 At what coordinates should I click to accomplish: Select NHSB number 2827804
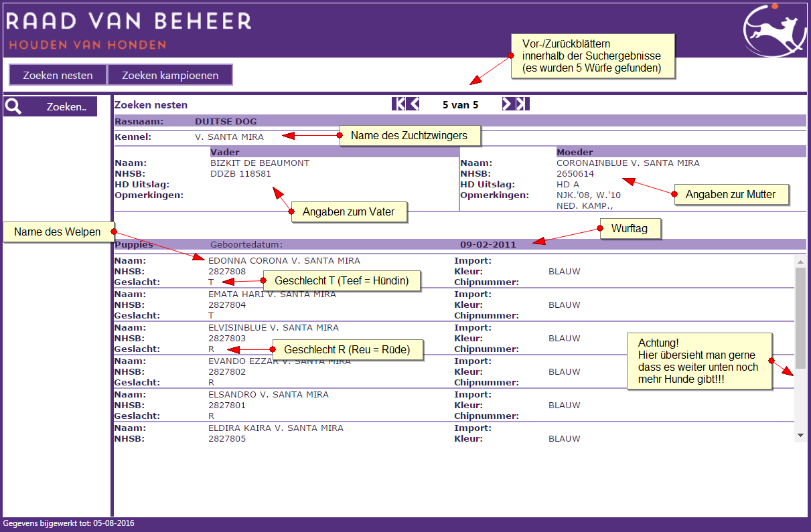point(227,305)
